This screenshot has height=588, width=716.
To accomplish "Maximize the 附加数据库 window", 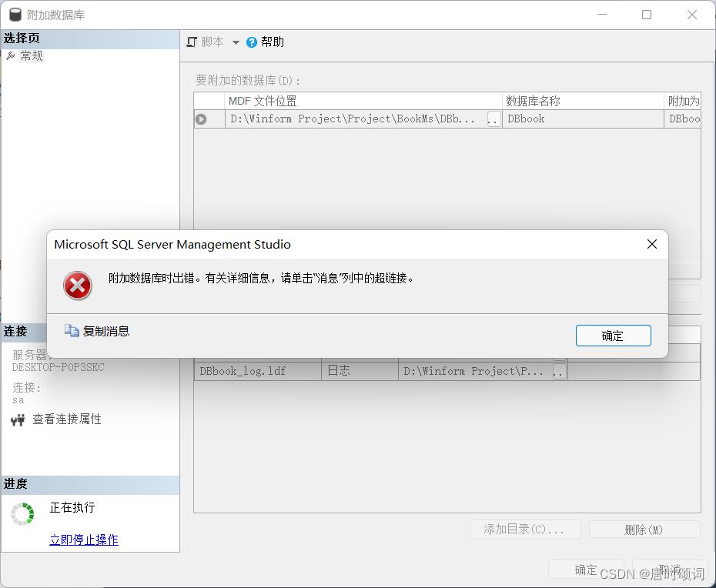I will pos(647,15).
